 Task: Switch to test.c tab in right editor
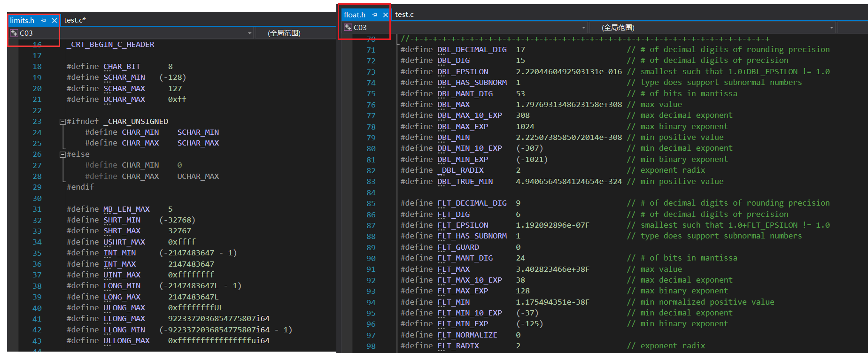point(404,15)
